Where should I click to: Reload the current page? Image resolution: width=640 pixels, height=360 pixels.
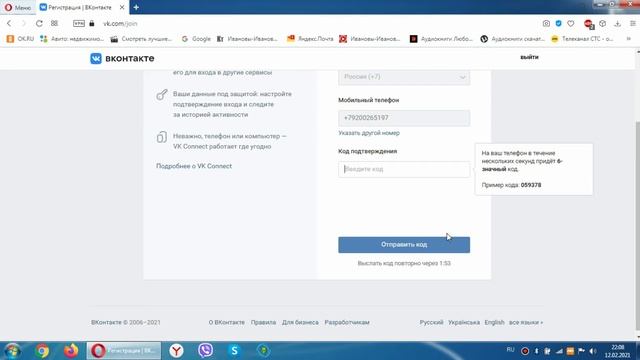(39, 24)
